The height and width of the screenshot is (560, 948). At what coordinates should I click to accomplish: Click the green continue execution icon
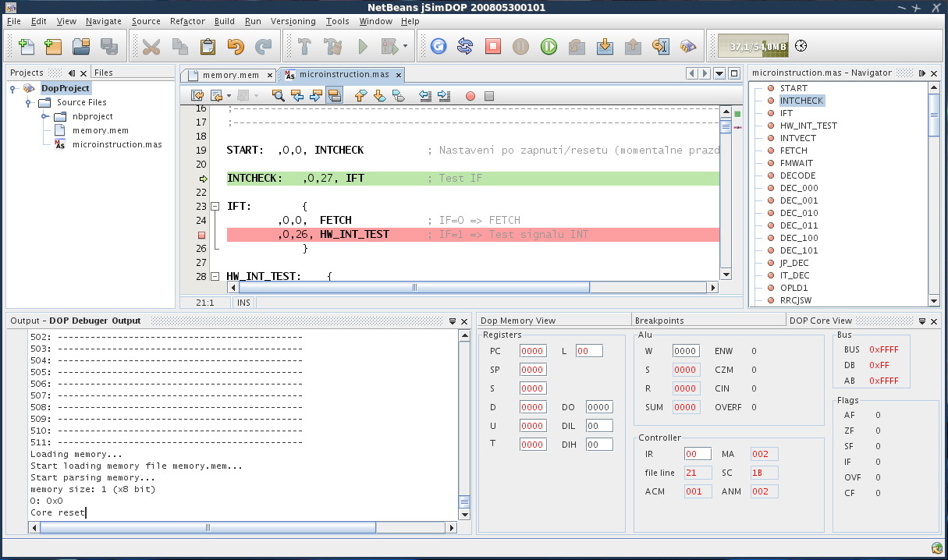click(x=549, y=47)
